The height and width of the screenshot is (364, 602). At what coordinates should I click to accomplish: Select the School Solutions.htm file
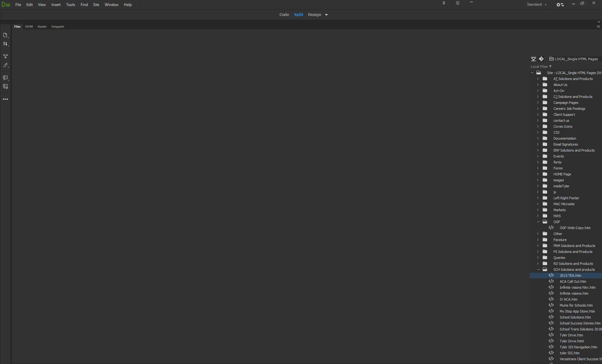[x=575, y=317]
